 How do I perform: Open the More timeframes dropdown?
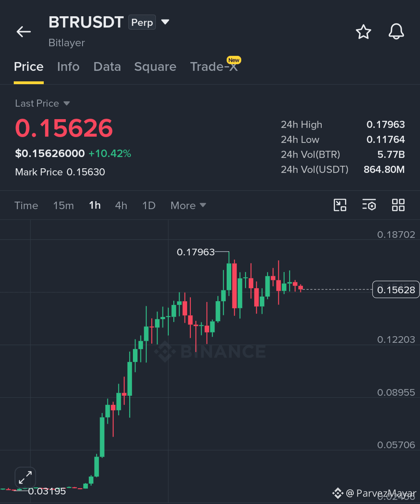[188, 205]
